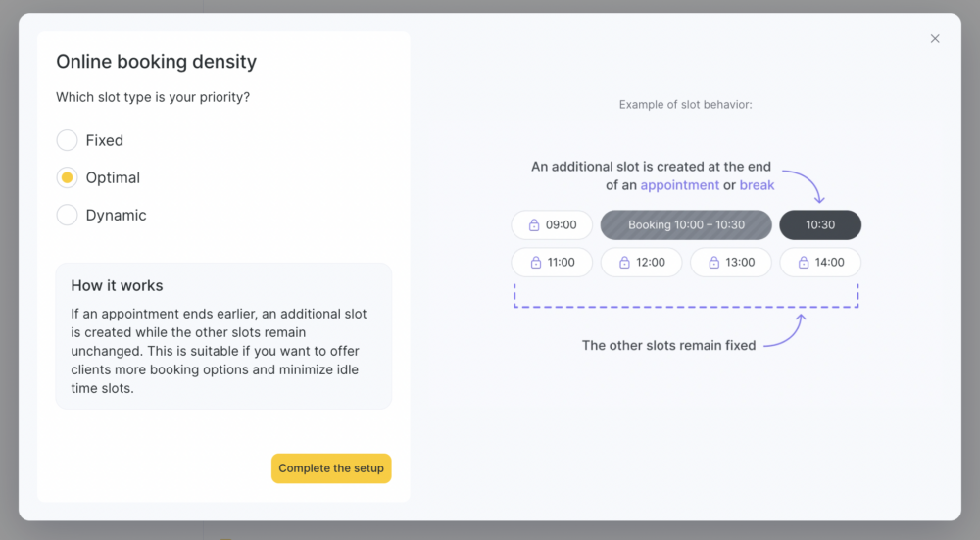Viewport: 980px width, 540px height.
Task: Select the dark 10:30 additional slot
Action: pos(820,225)
